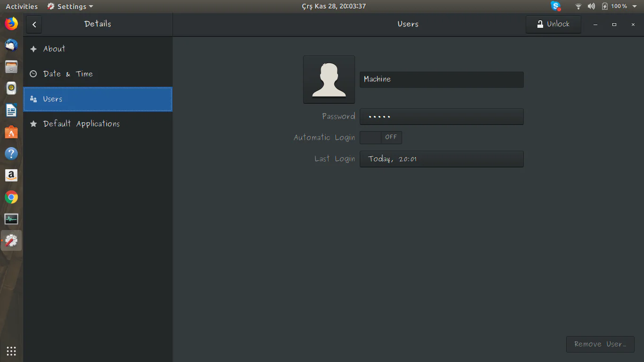Show all applications grid
644x362 pixels.
point(11,351)
